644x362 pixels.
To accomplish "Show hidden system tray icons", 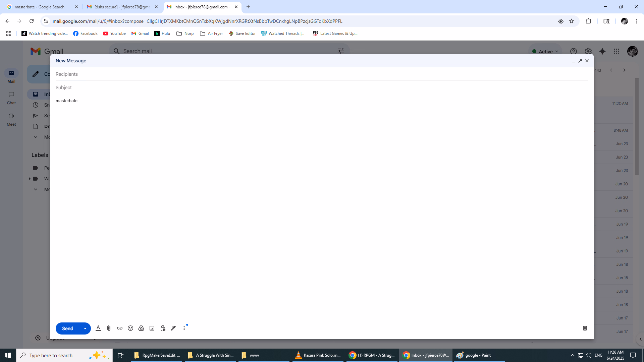I will point(573,355).
